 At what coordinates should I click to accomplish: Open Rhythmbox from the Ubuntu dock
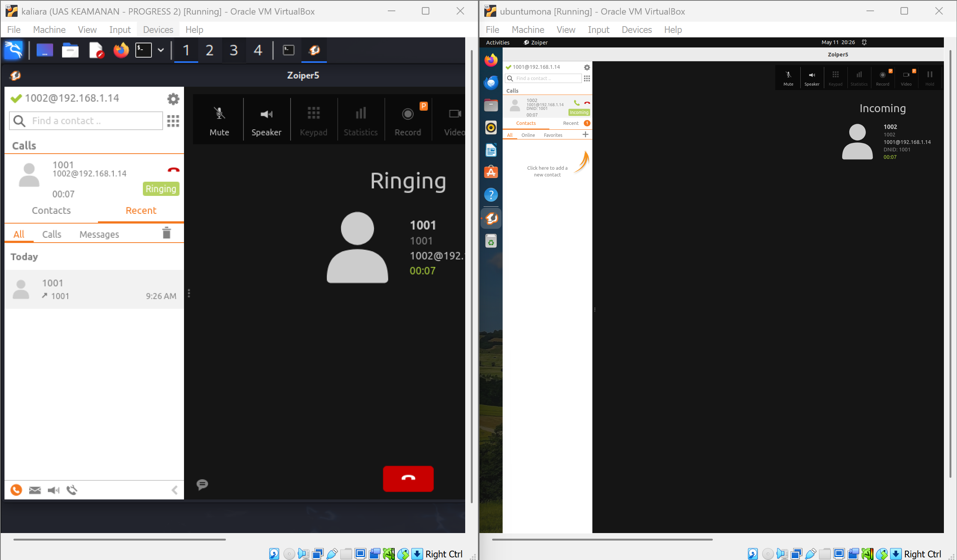pos(491,127)
